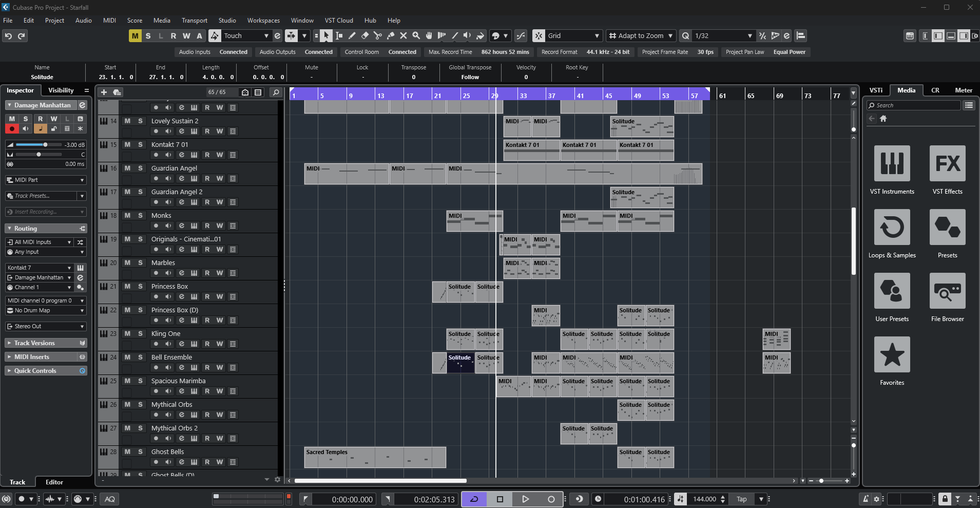
Task: Toggle the Cycle loop button
Action: [x=474, y=499]
